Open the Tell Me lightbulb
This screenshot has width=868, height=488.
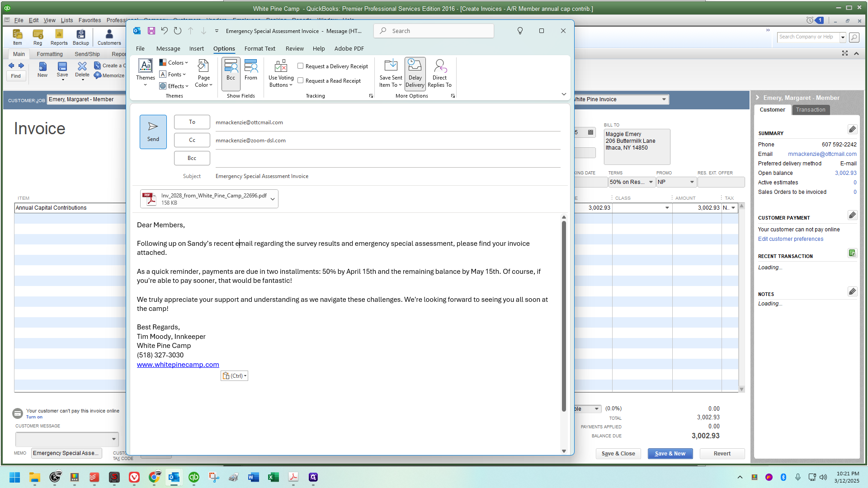[x=520, y=31]
